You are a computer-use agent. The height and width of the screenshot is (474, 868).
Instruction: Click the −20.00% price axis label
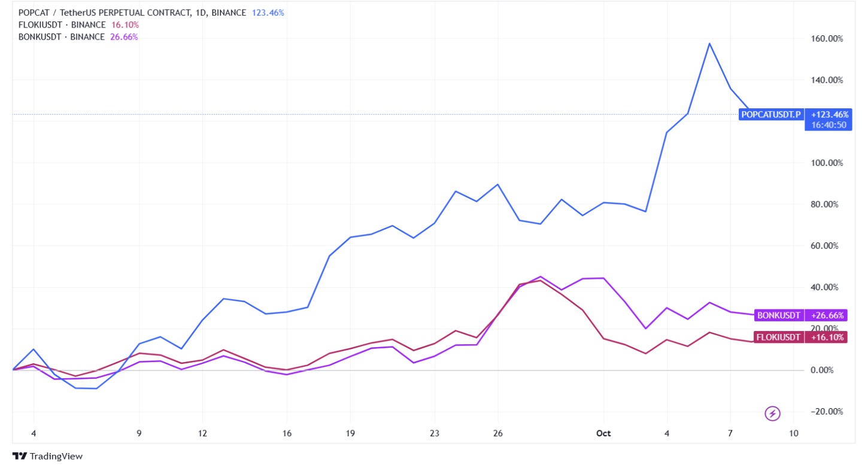pos(825,412)
